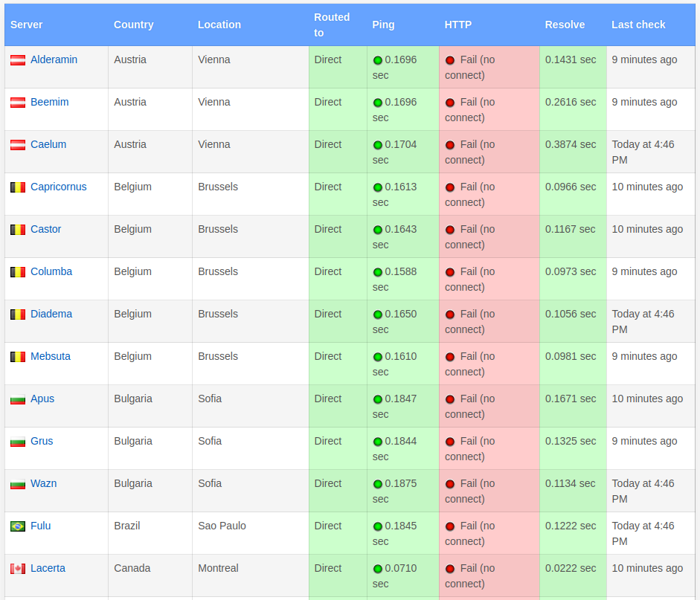The image size is (700, 600).
Task: Open the Grus server link
Action: (42, 441)
